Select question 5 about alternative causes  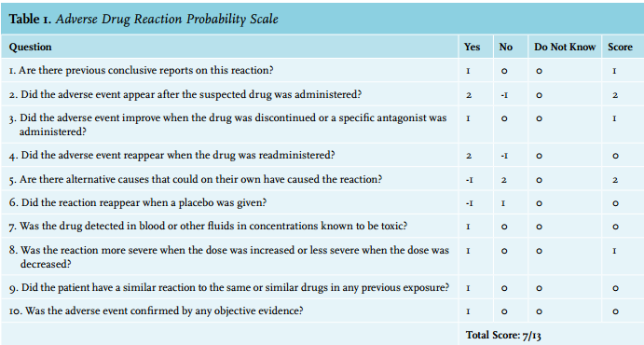tap(196, 179)
